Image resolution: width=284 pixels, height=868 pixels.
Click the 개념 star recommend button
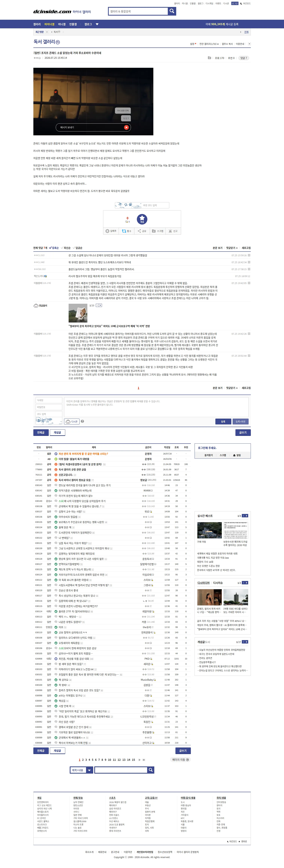(142, 219)
